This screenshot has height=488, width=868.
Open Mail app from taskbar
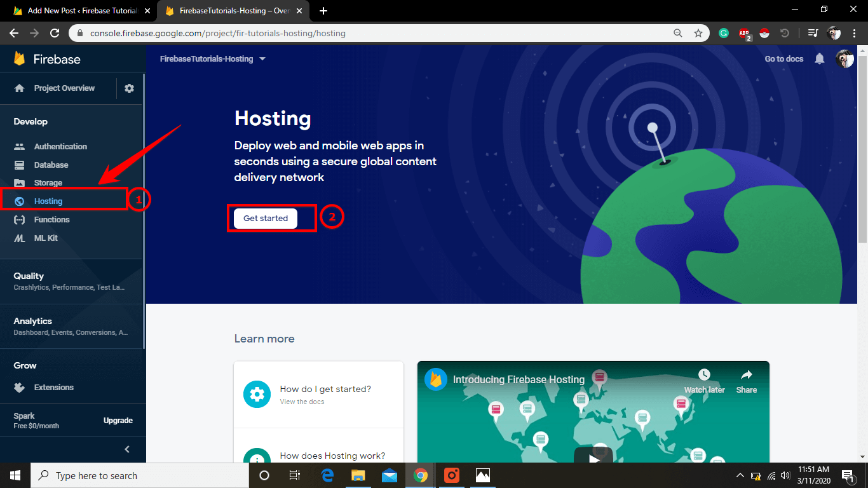[390, 475]
